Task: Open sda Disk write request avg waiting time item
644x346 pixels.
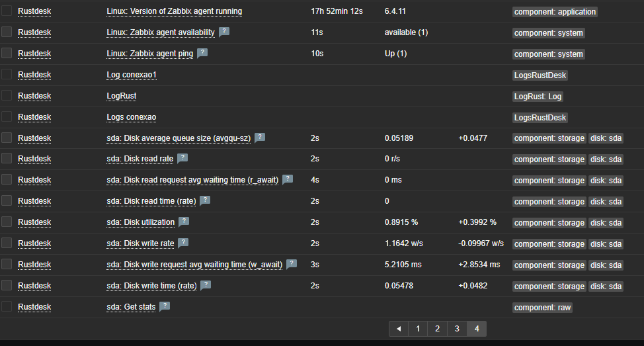Action: point(194,265)
